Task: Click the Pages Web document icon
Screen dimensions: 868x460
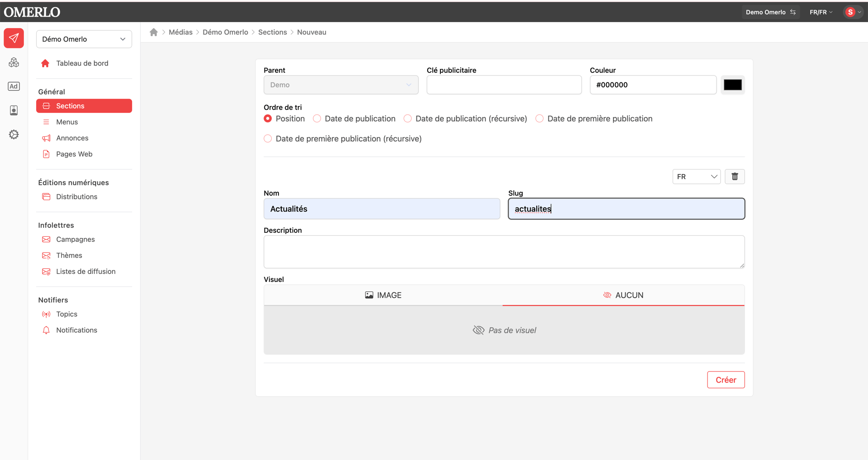Action: [x=46, y=154]
